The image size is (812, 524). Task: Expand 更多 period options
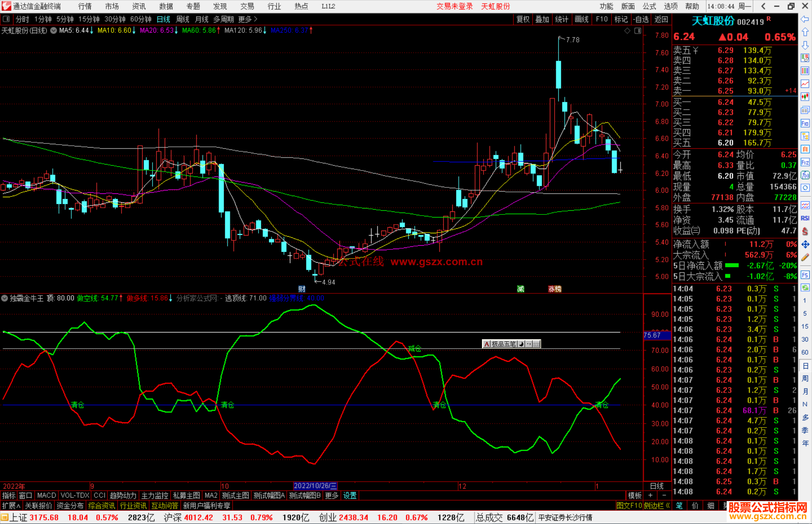pyautogui.click(x=248, y=19)
